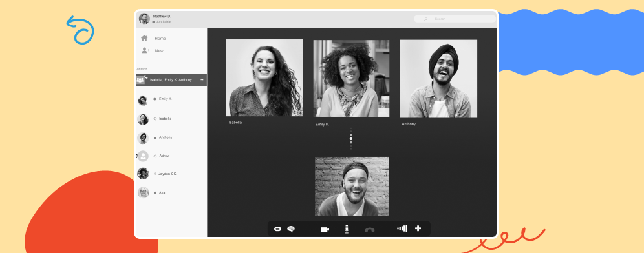Click the magnifier search icon
Image resolution: width=644 pixels, height=253 pixels.
[x=425, y=19]
